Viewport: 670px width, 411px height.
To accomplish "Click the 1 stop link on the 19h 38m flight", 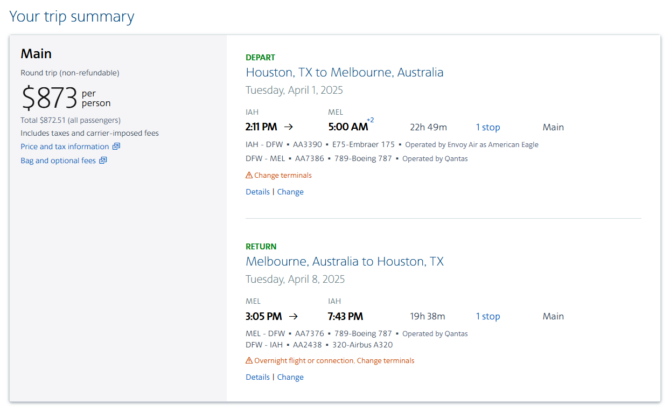I will [x=488, y=317].
